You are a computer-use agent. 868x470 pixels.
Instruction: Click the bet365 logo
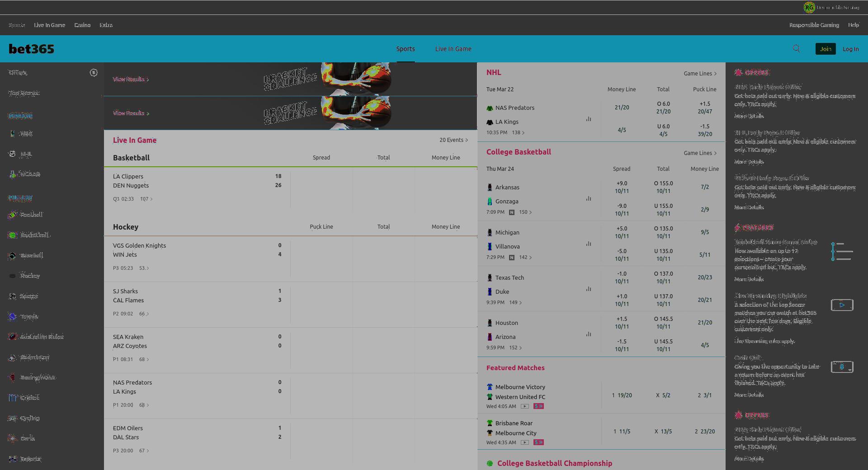click(x=31, y=49)
